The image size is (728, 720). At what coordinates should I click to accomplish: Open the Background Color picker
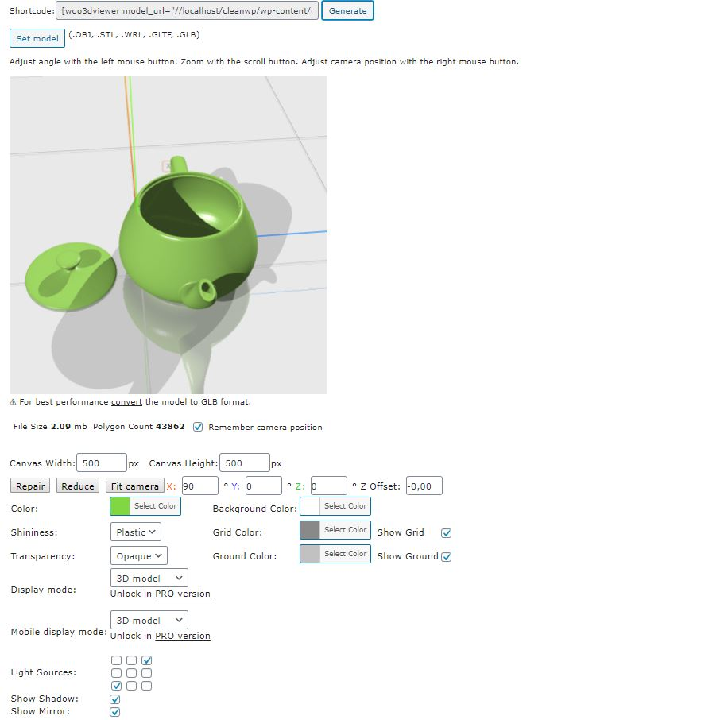coord(335,506)
